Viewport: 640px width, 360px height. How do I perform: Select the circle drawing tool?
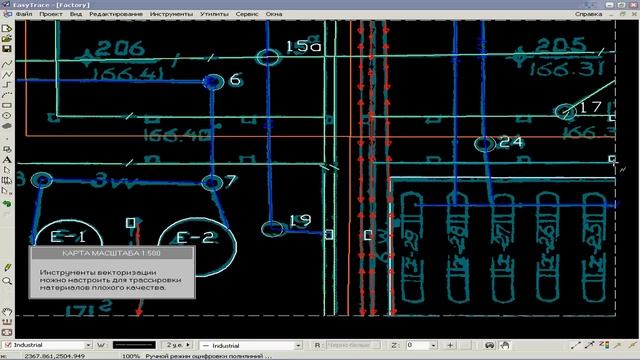pyautogui.click(x=7, y=116)
